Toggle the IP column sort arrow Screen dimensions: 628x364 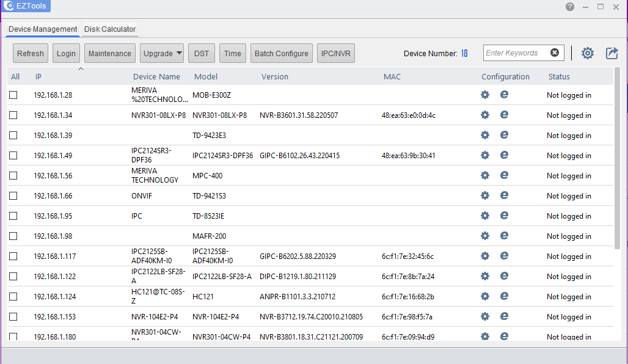tap(81, 69)
